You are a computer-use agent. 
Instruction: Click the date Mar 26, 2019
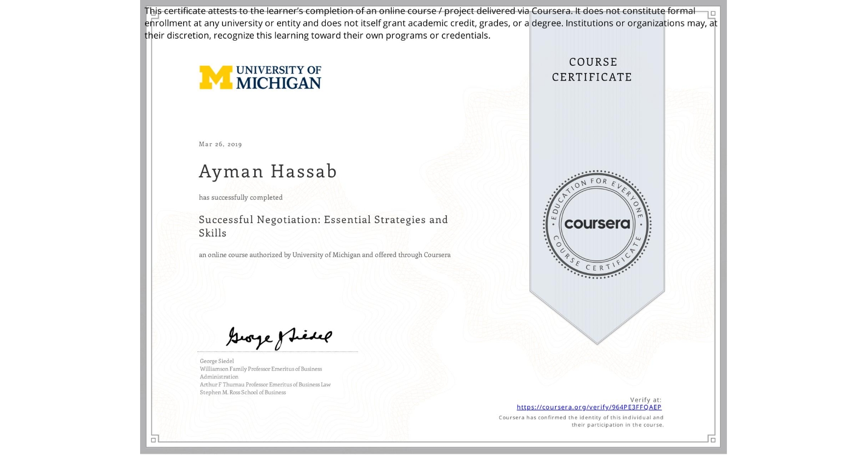220,144
